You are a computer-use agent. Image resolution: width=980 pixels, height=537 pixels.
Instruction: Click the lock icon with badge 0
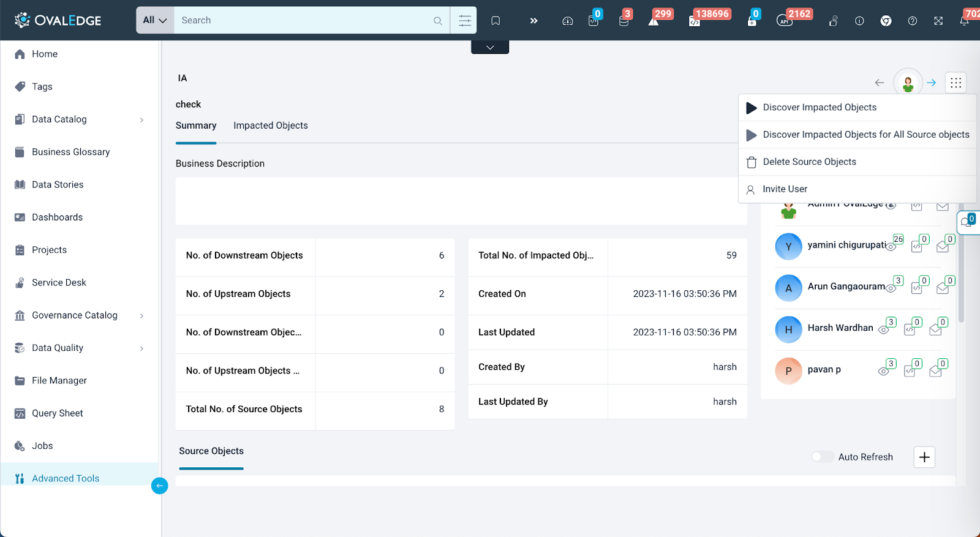coord(752,21)
